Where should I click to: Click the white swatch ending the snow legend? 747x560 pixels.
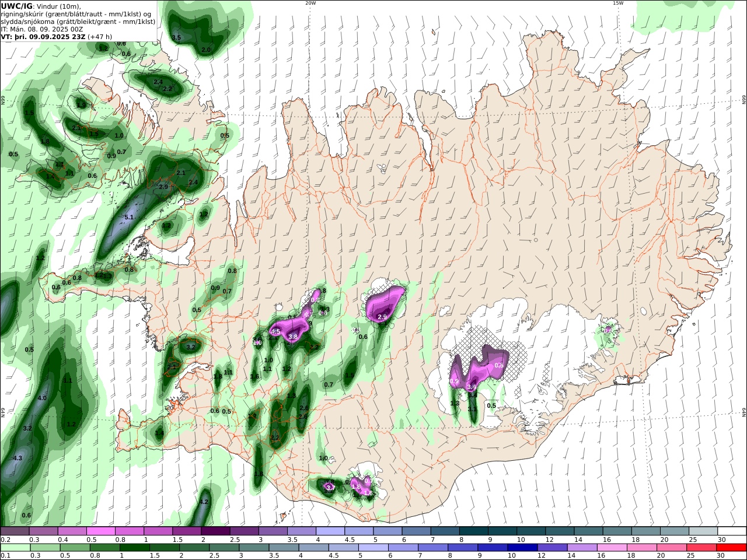click(731, 531)
